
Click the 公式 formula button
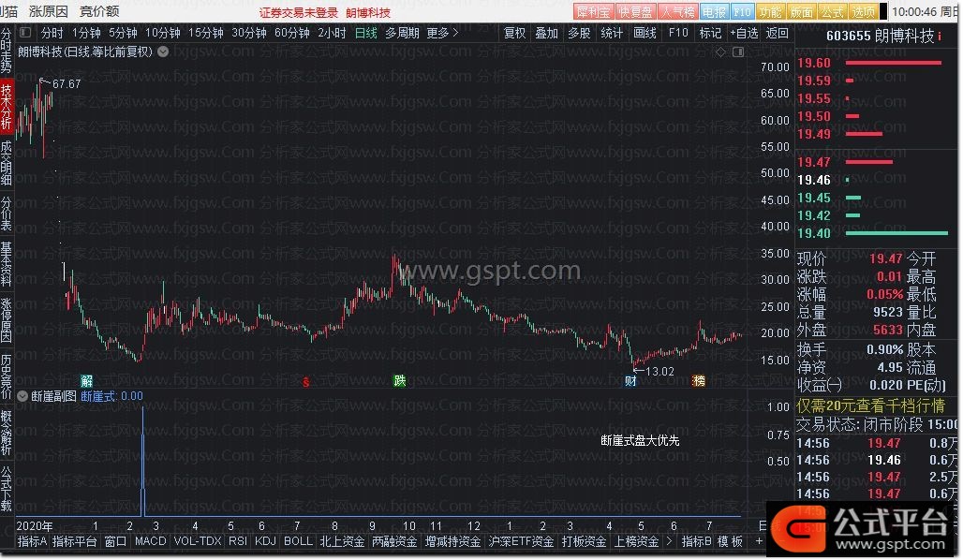(x=832, y=11)
